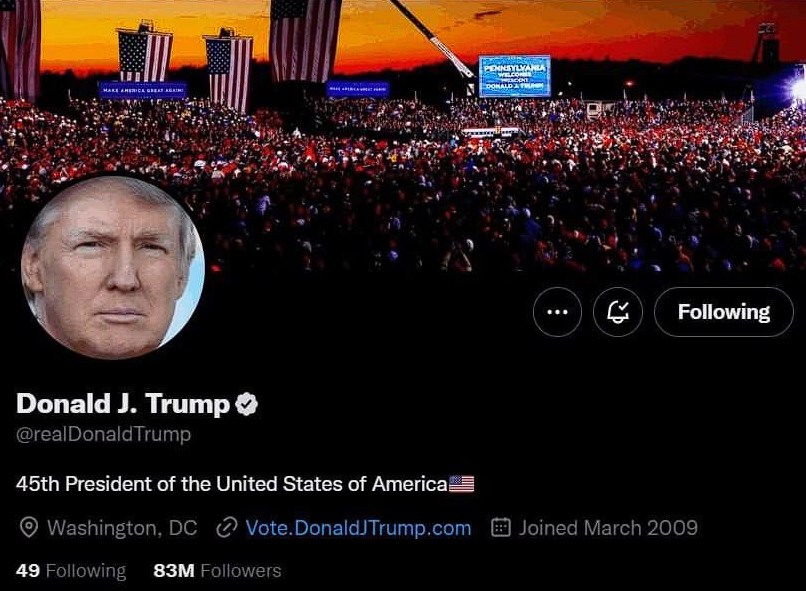This screenshot has height=591, width=806.
Task: Click the @realDonaldTrump handle text
Action: [104, 434]
